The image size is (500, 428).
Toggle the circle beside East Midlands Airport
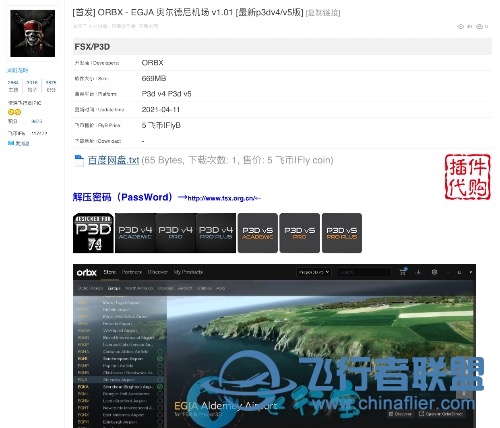pyautogui.click(x=160, y=415)
